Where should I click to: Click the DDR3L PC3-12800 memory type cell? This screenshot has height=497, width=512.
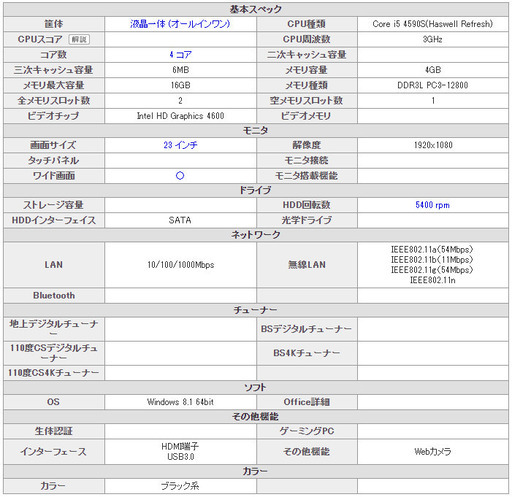pos(433,85)
